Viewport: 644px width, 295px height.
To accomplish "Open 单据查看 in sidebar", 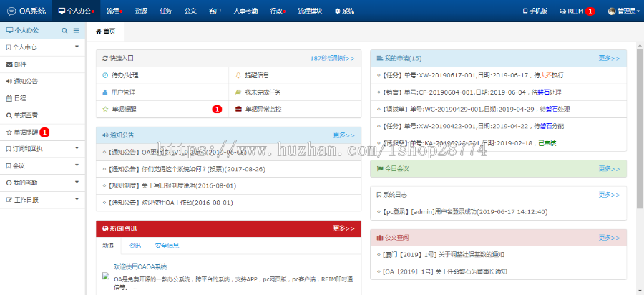I will click(x=43, y=115).
